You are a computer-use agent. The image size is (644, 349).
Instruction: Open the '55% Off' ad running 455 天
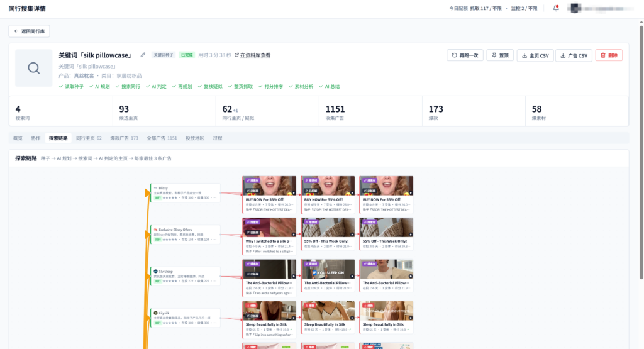pos(328,234)
